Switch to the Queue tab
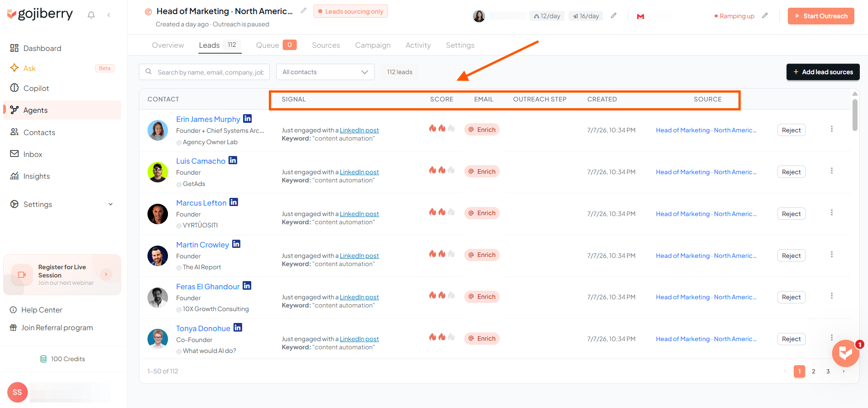868x408 pixels. pyautogui.click(x=276, y=45)
